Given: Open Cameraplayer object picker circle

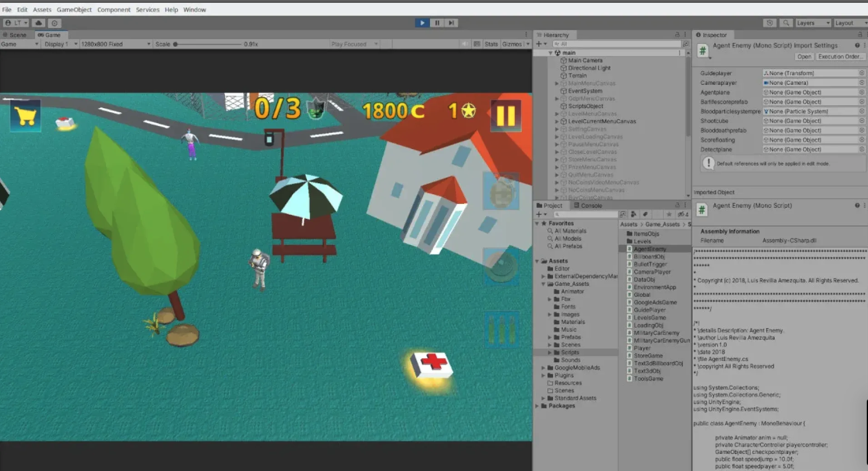Looking at the screenshot, I should coord(861,83).
